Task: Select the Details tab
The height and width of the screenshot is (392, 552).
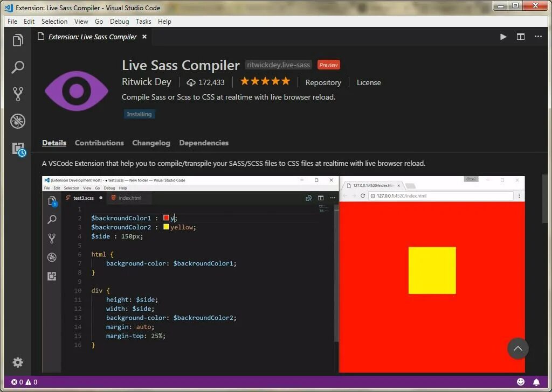Action: point(54,143)
